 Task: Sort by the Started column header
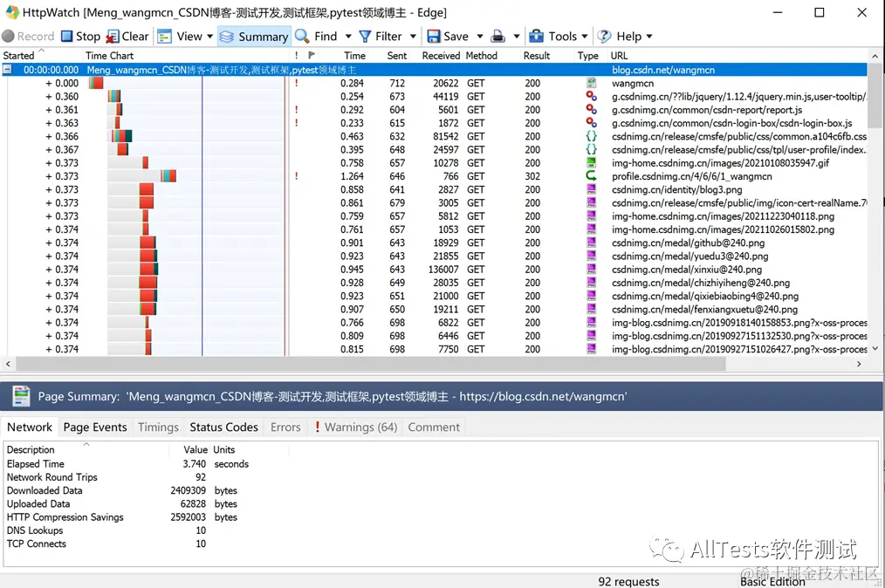[18, 55]
